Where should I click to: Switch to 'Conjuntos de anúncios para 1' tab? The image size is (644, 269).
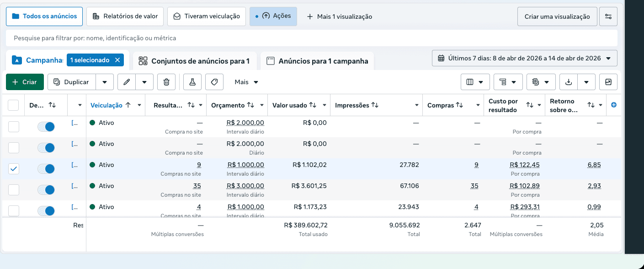pyautogui.click(x=195, y=61)
